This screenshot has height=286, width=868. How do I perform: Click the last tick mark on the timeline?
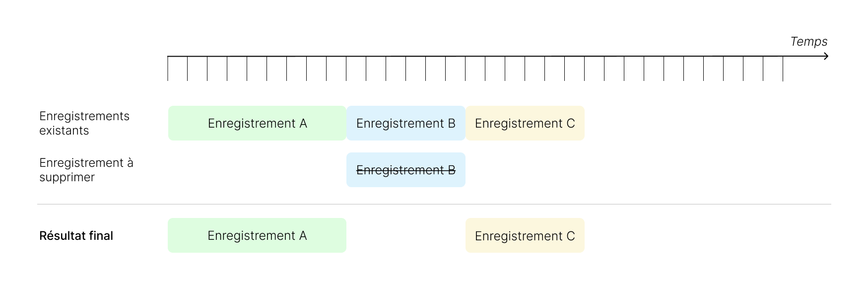(x=783, y=69)
